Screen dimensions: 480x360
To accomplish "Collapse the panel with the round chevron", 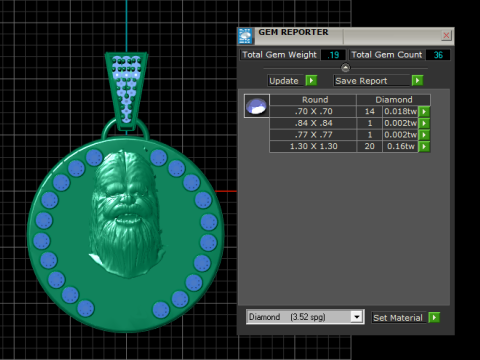I will (346, 68).
